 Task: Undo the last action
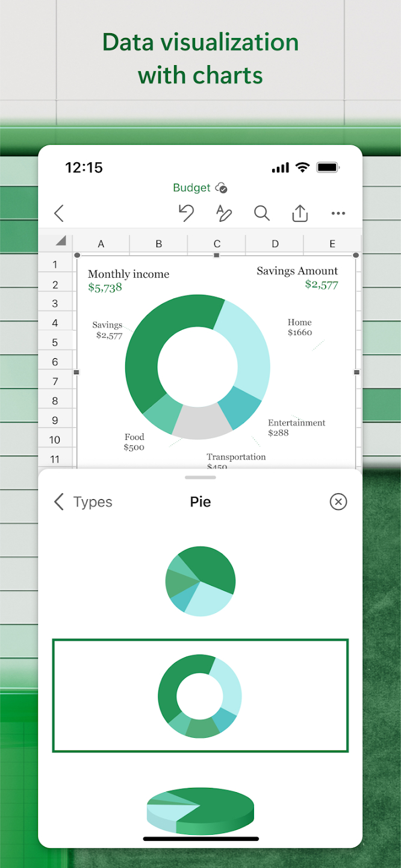tap(187, 213)
